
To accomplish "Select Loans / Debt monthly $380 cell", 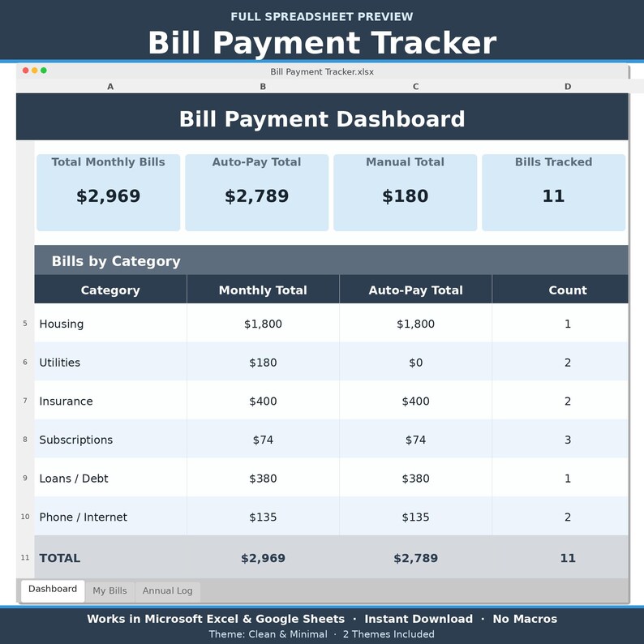I will pos(263,478).
